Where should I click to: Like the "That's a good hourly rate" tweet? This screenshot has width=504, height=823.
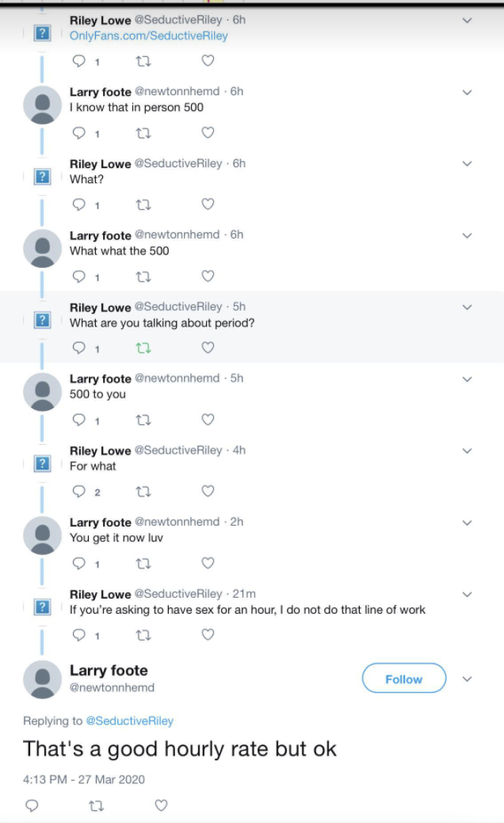(x=161, y=806)
